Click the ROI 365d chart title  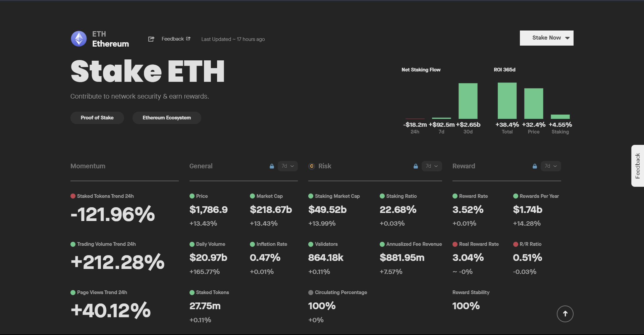pos(504,70)
